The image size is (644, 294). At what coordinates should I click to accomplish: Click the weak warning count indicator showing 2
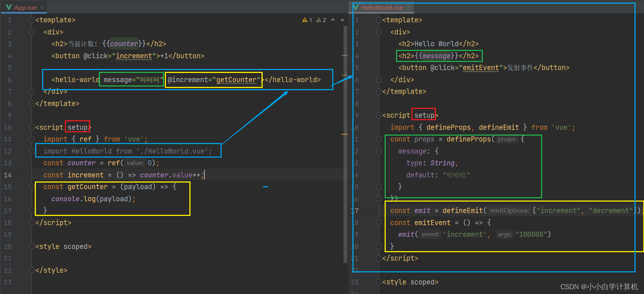pos(321,20)
